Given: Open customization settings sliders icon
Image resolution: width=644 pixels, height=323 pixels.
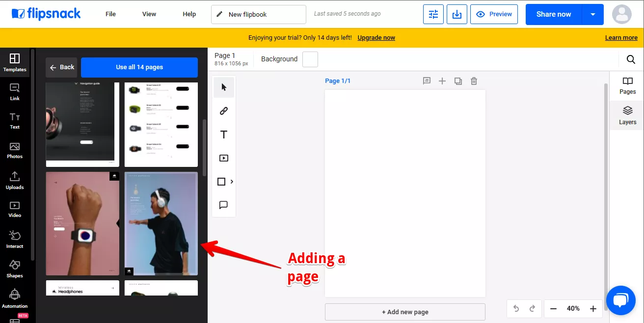Looking at the screenshot, I should 433,14.
